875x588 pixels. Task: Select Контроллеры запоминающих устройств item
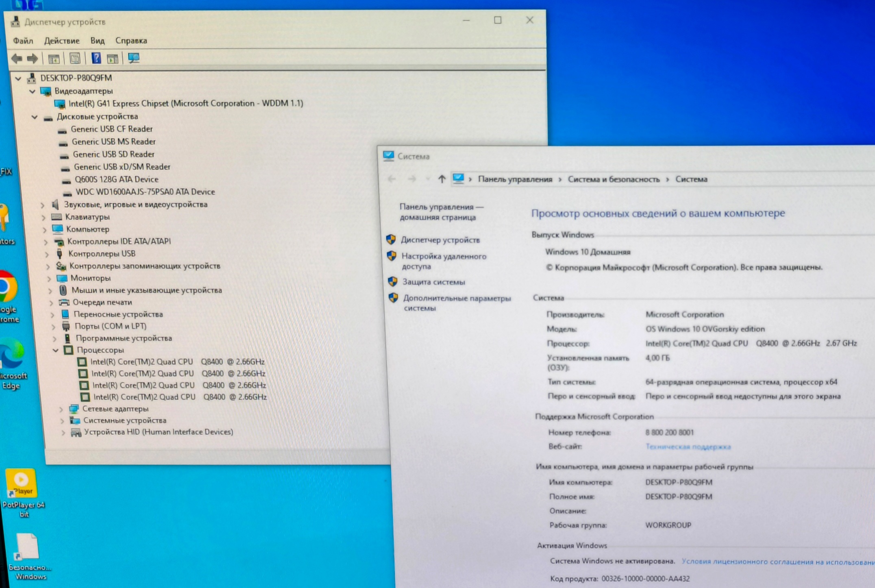(x=145, y=266)
